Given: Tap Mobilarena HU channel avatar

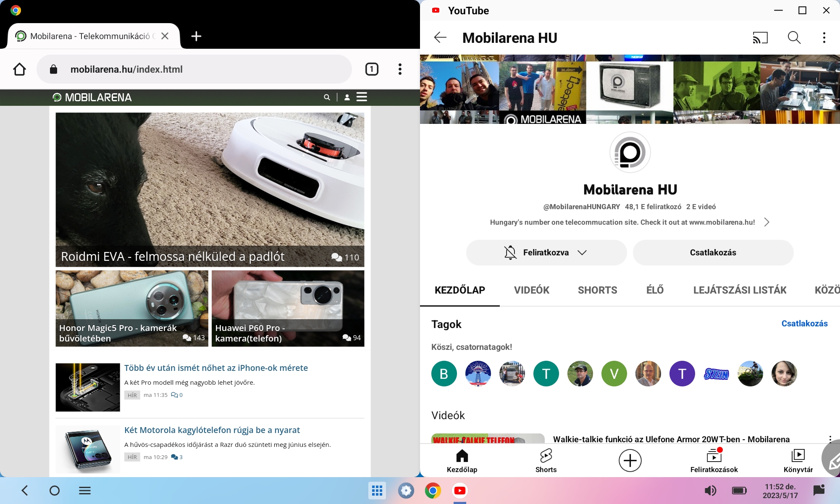Looking at the screenshot, I should pos(630,152).
